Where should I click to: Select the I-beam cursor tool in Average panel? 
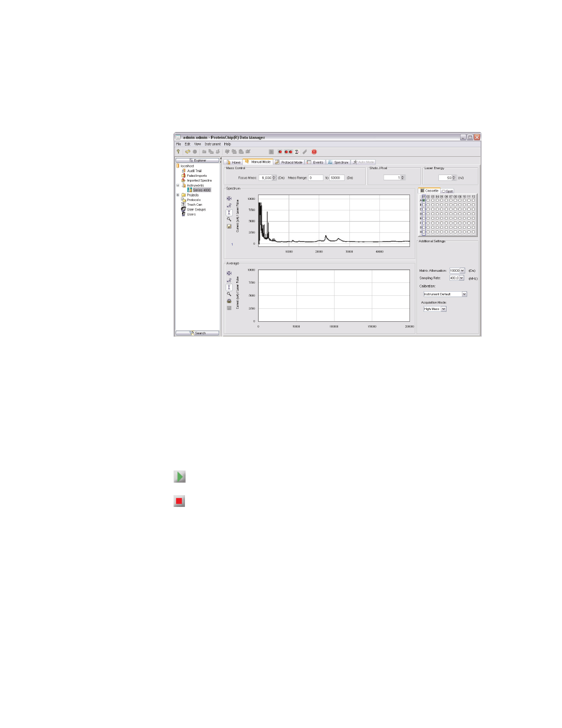(x=229, y=287)
